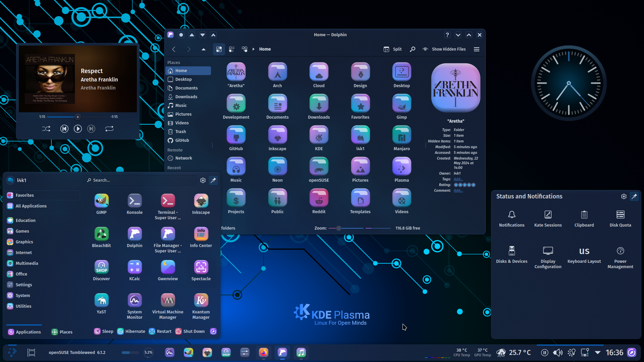
Task: Switch Dolphin to icons view mode
Action: (219, 49)
